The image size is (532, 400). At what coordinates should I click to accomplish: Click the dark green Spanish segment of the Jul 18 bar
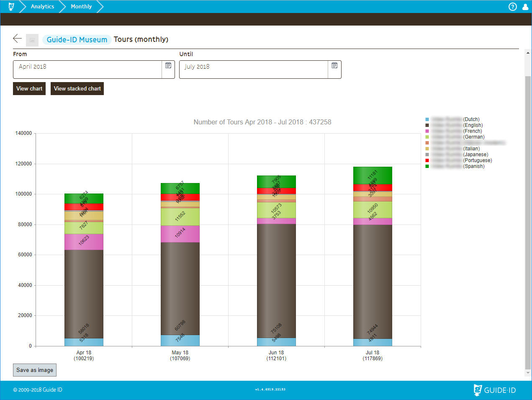tap(373, 175)
